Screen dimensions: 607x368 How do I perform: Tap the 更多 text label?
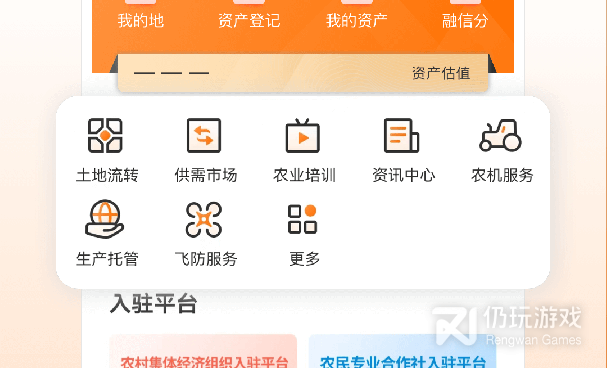pyautogui.click(x=305, y=259)
